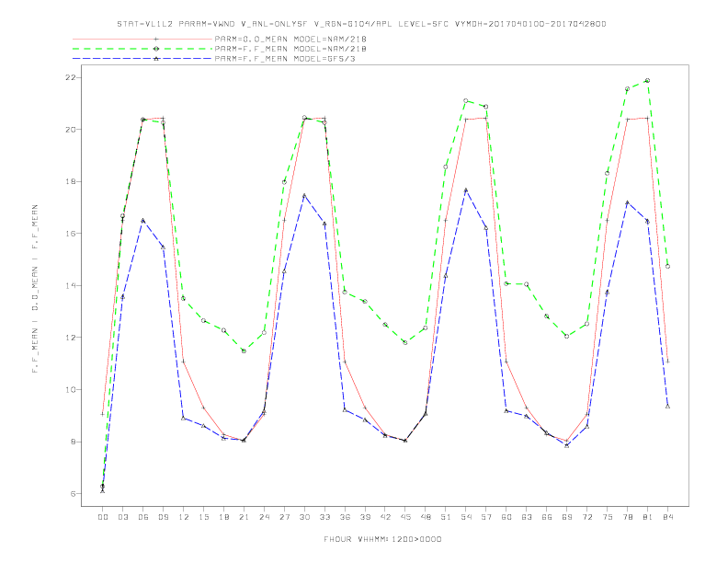728x563 pixels.
Task: Click the rotated y-axis title F.F_MEAN | O.O_MEAN
Action: [x=35, y=289]
